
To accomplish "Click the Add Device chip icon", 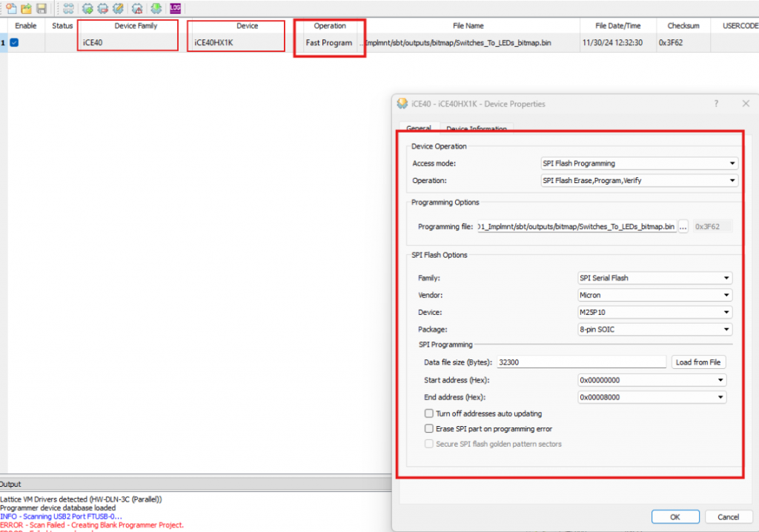I will coord(87,9).
